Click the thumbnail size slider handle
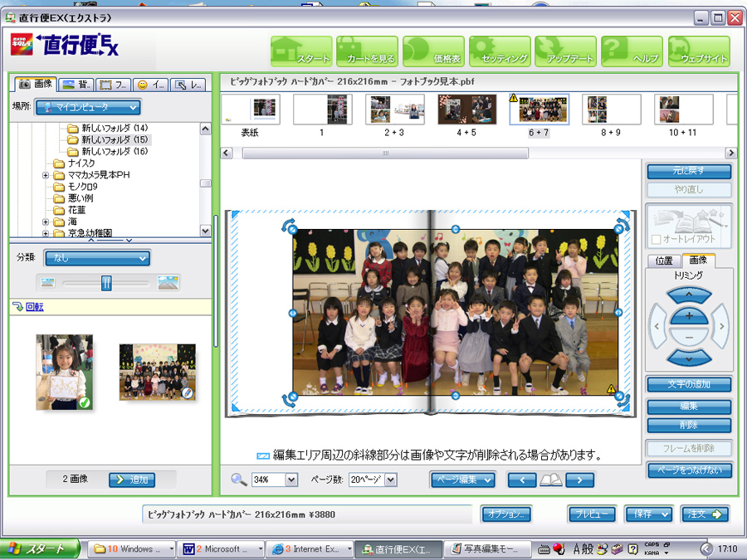 pos(106,283)
